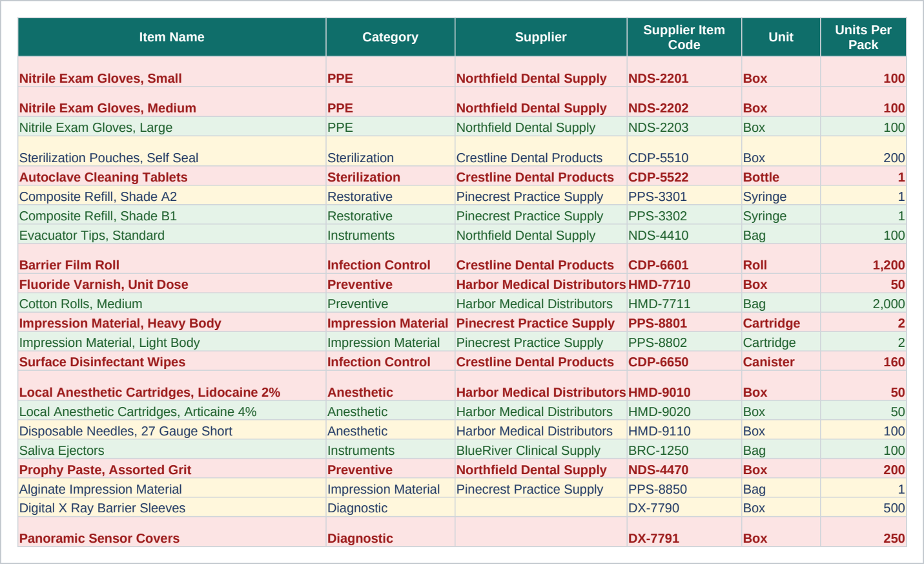The image size is (924, 564).
Task: Select supplier code CDP-5522
Action: click(x=684, y=177)
